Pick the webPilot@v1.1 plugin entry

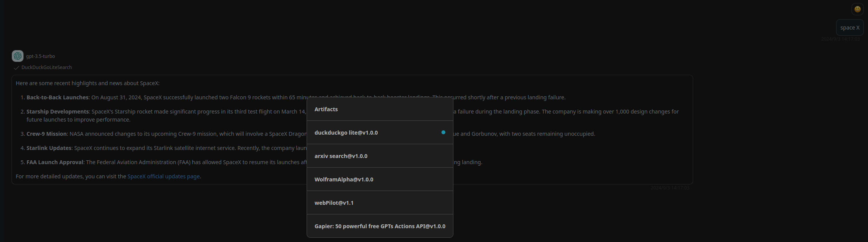(x=380, y=203)
